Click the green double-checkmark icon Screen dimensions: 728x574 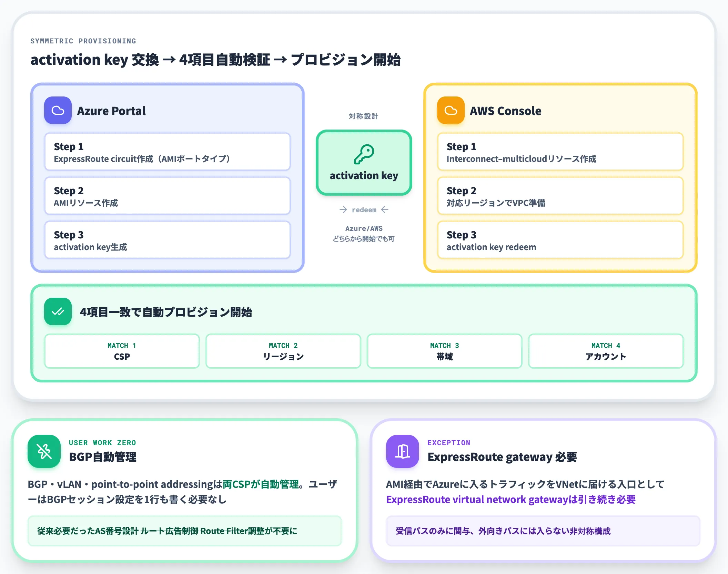58,311
